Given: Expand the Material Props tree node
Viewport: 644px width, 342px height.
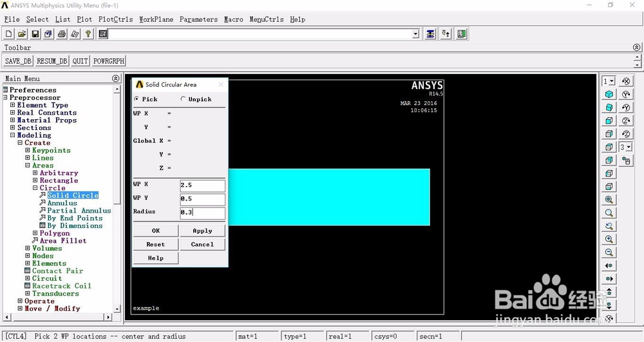Looking at the screenshot, I should (x=12, y=120).
